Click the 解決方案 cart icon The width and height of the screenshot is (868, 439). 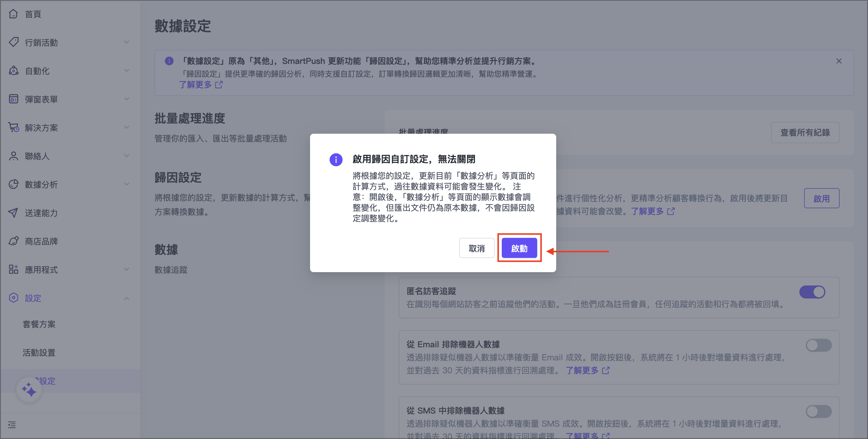click(14, 127)
